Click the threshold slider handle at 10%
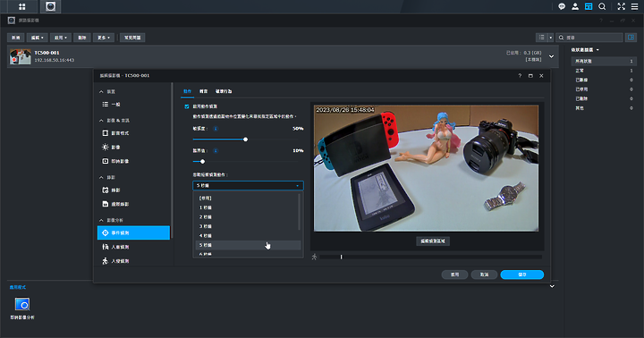Viewport: 644px width, 338px height. 202,162
